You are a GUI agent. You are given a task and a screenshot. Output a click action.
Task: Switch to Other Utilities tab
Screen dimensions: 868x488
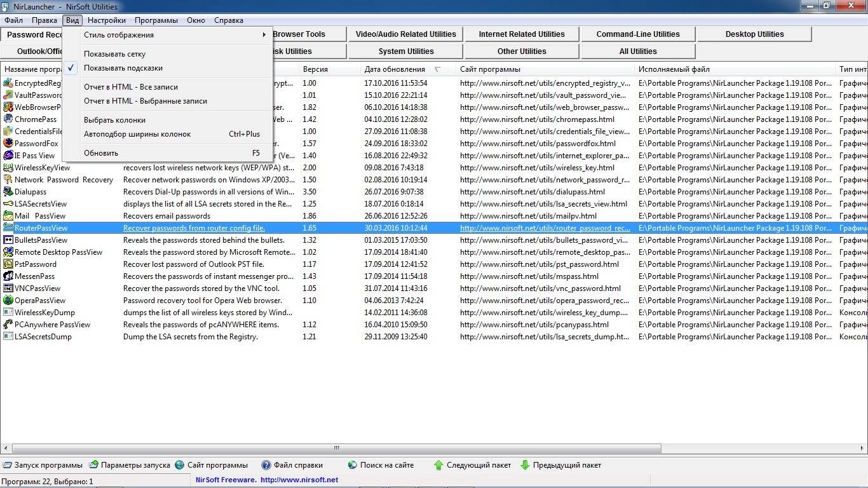(522, 51)
